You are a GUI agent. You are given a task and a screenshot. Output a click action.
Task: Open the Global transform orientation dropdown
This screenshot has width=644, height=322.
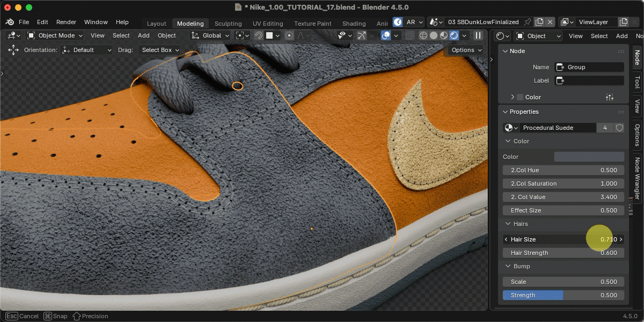(x=211, y=35)
